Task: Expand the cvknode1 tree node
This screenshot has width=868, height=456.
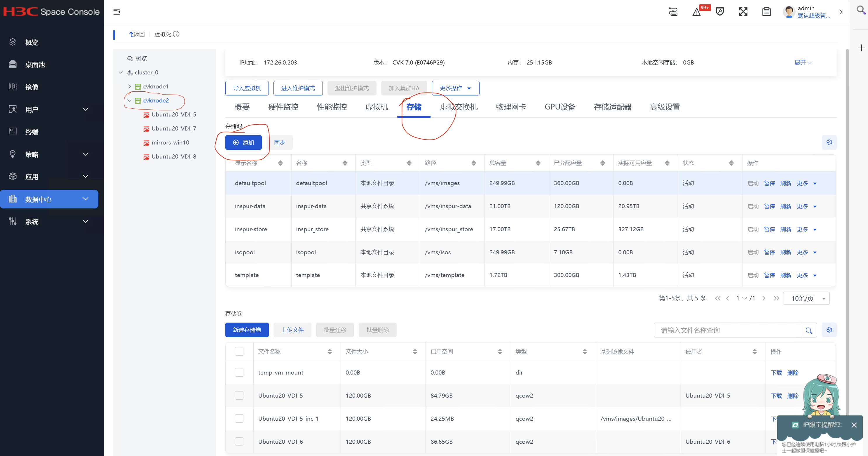Action: pos(129,87)
